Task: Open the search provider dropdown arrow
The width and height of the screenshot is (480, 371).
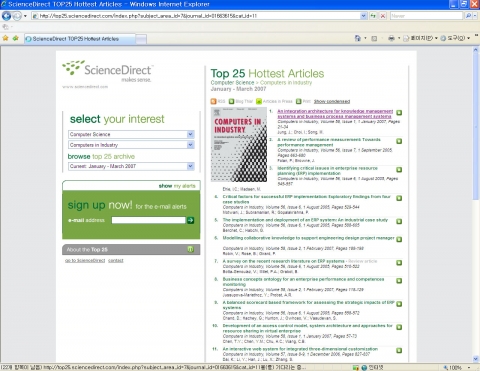Action: (x=475, y=16)
